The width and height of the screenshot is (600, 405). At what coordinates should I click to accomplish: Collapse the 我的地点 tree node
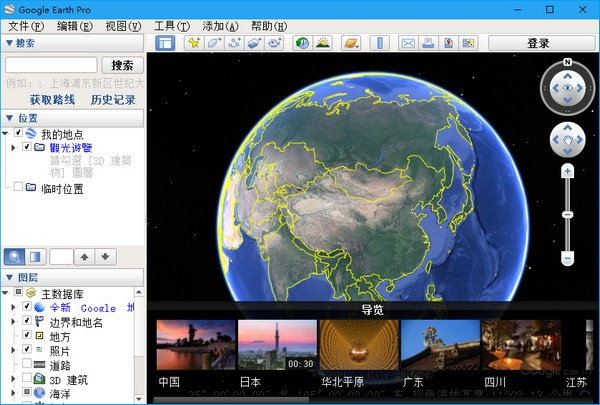point(7,133)
